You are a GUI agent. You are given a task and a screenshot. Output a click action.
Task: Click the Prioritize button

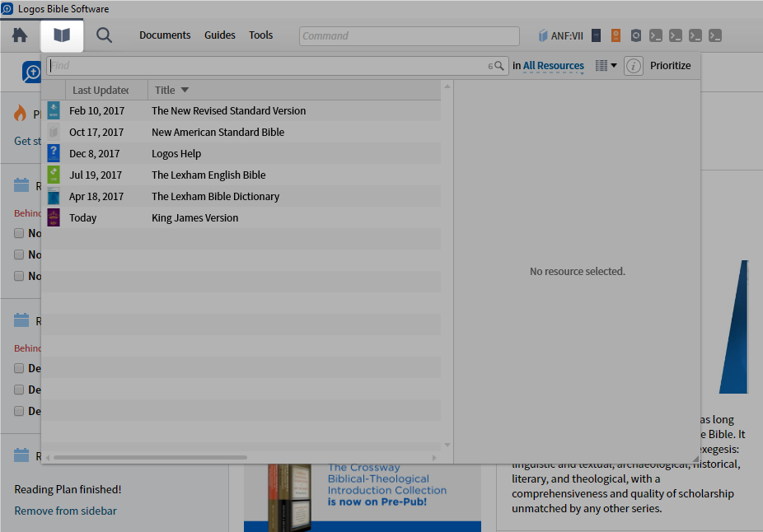pos(670,66)
